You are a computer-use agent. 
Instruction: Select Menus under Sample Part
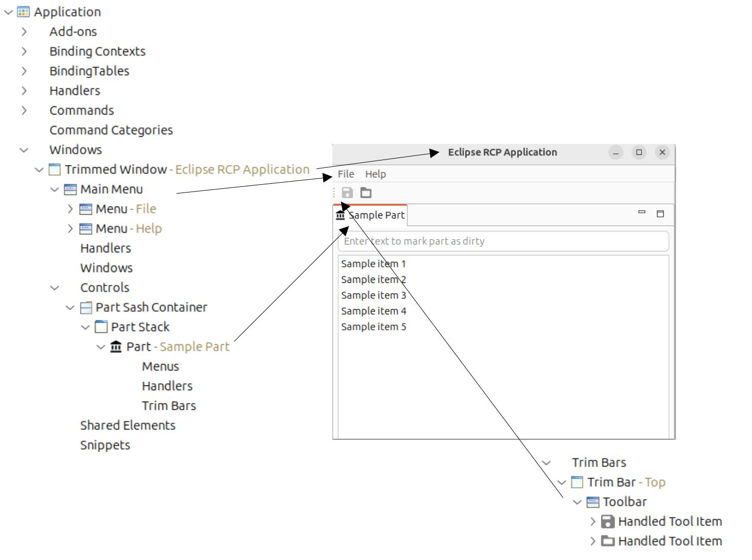pyautogui.click(x=161, y=366)
